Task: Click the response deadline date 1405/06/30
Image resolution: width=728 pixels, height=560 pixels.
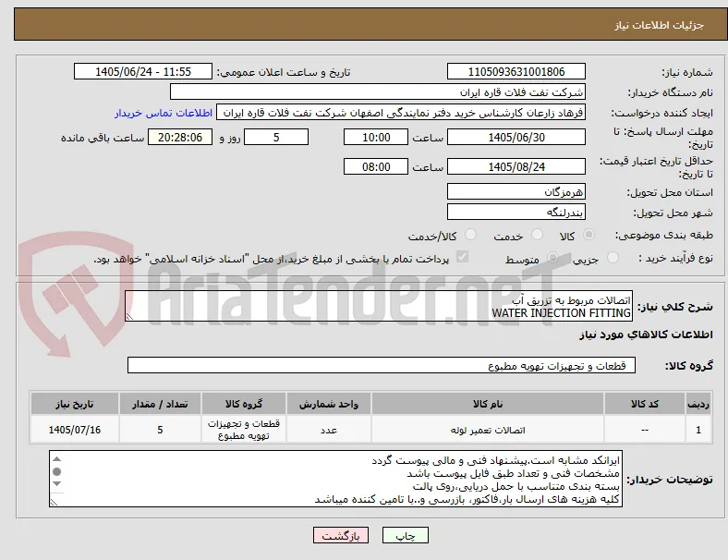Action: [516, 138]
